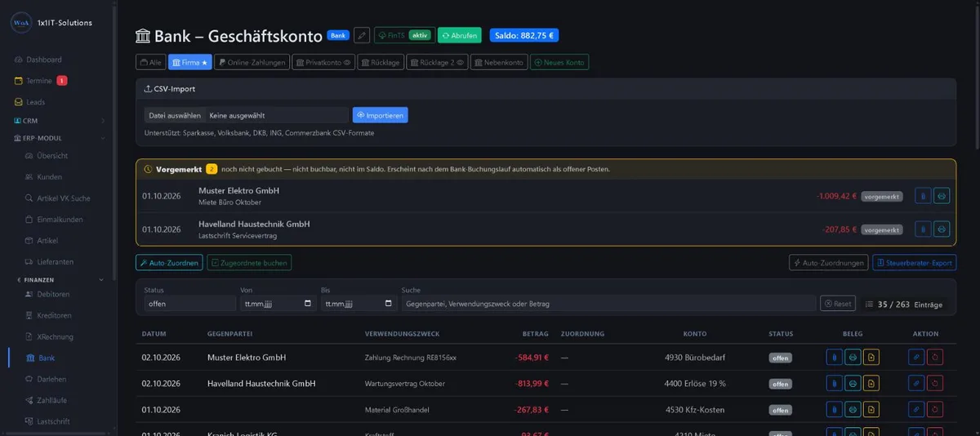The image size is (980, 436).
Task: Click the pencil edit icon beside Bank badge
Action: (x=362, y=35)
